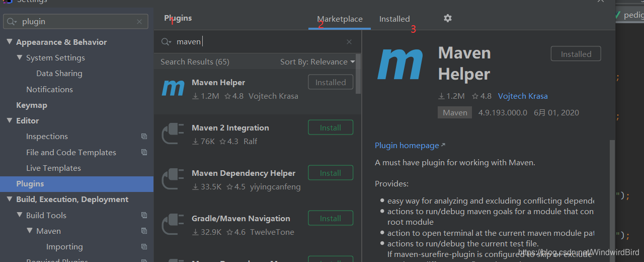Switch to the Installed tab

pyautogui.click(x=394, y=19)
